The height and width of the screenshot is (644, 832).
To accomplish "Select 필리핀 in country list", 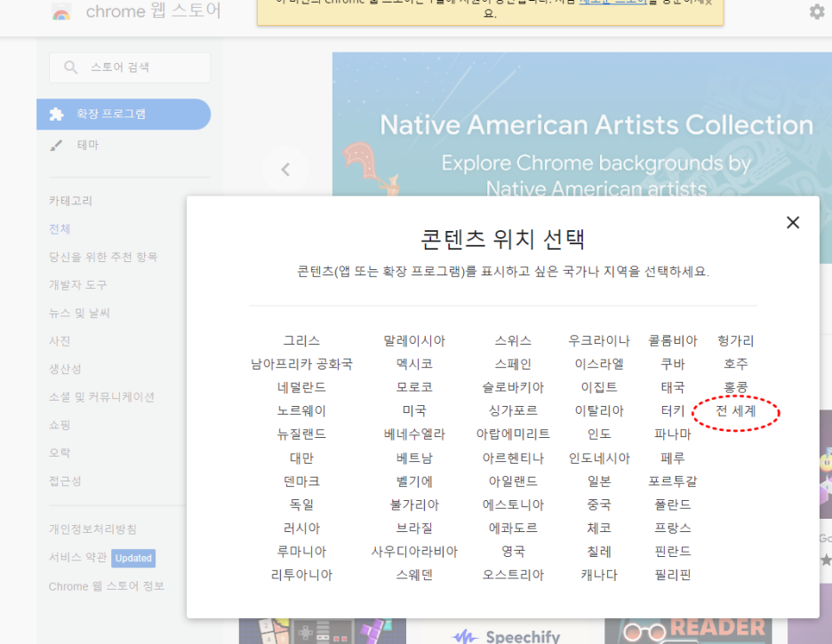I will click(673, 575).
